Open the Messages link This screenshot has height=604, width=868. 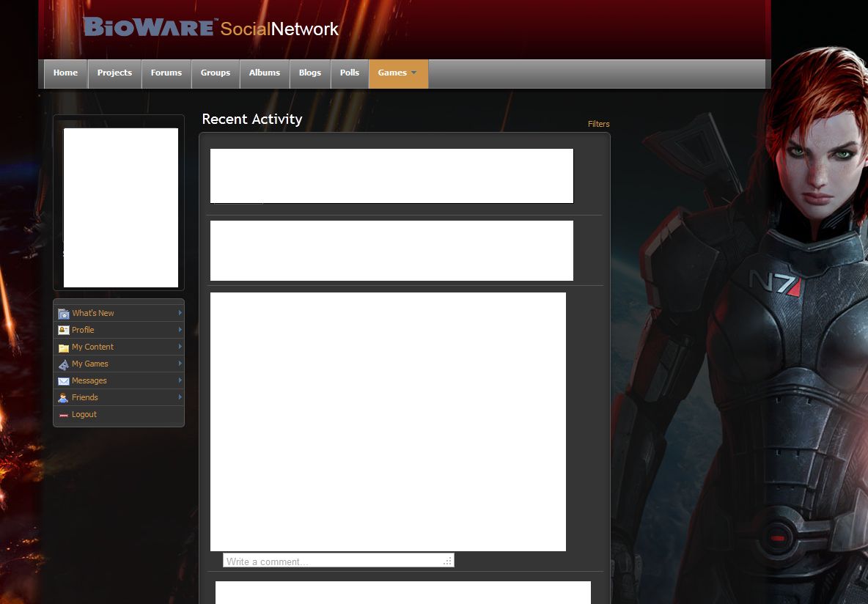(x=89, y=380)
